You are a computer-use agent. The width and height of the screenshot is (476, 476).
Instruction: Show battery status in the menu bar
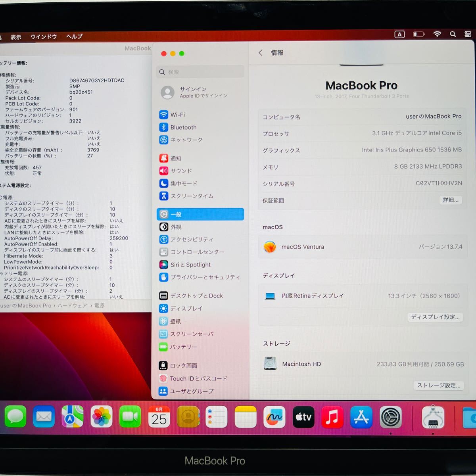pyautogui.click(x=419, y=35)
